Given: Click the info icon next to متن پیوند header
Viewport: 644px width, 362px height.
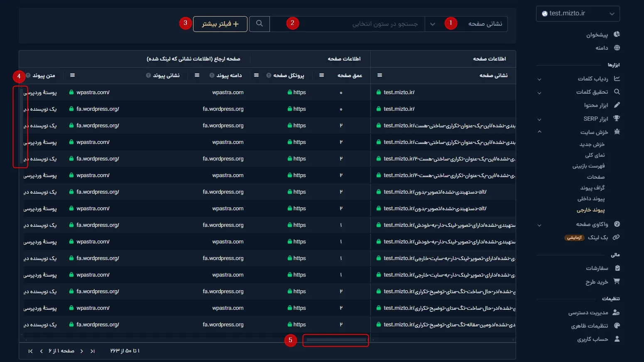Looking at the screenshot, I should click(x=28, y=75).
